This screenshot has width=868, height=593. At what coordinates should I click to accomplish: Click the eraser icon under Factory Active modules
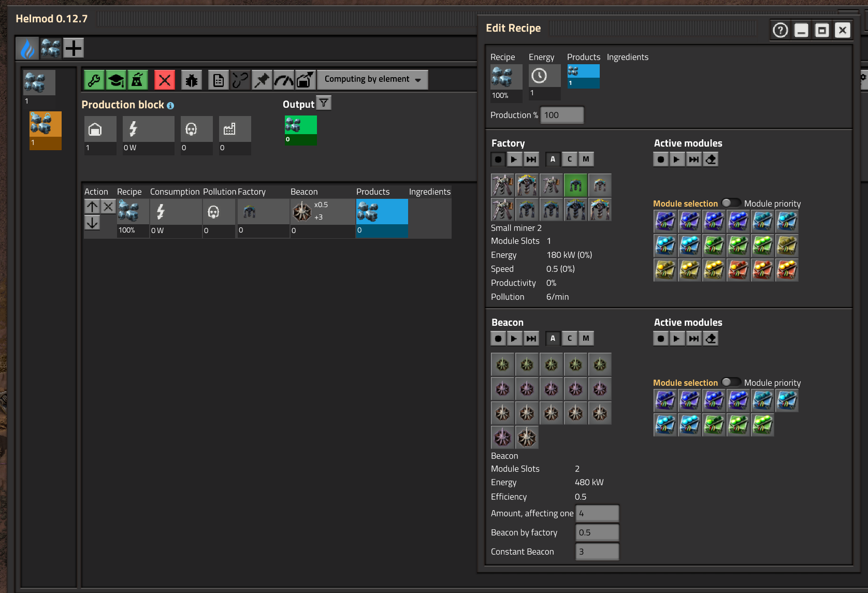[x=711, y=160]
